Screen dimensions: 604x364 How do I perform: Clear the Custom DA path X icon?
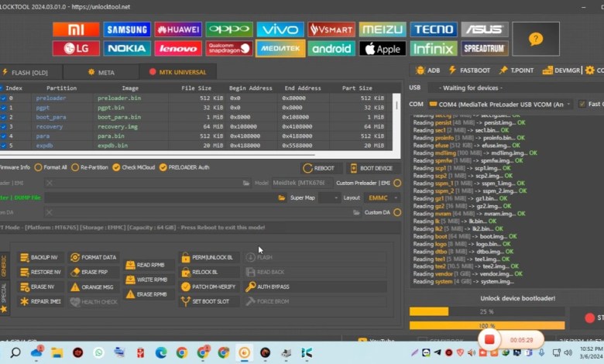pos(50,212)
